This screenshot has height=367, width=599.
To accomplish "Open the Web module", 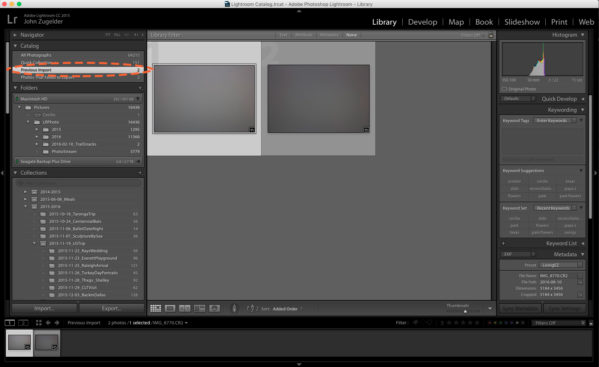I will [x=586, y=22].
